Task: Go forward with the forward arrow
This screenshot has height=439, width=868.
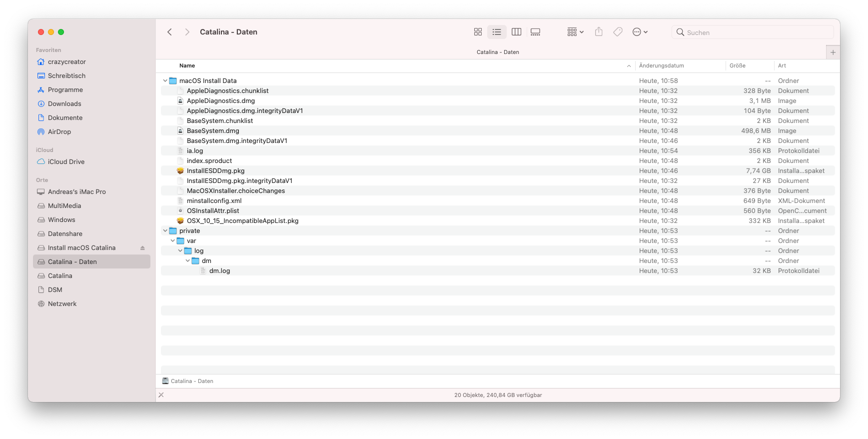Action: [187, 32]
